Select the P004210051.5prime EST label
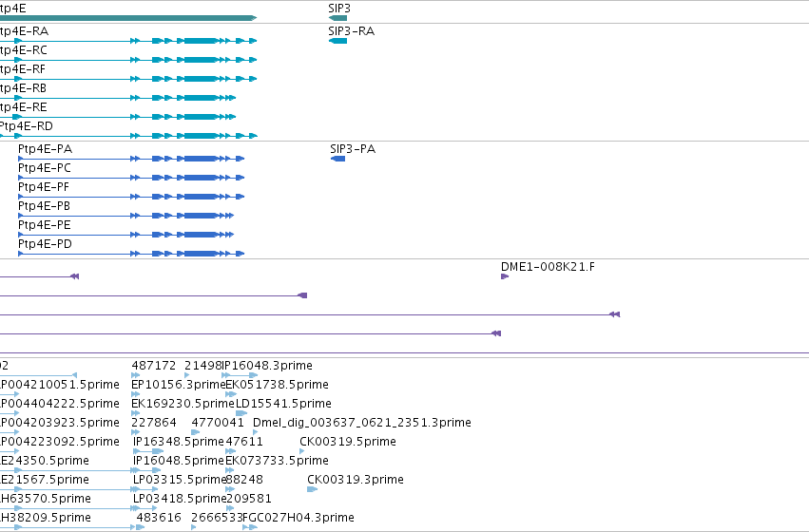This screenshot has width=809, height=532. coord(59,385)
